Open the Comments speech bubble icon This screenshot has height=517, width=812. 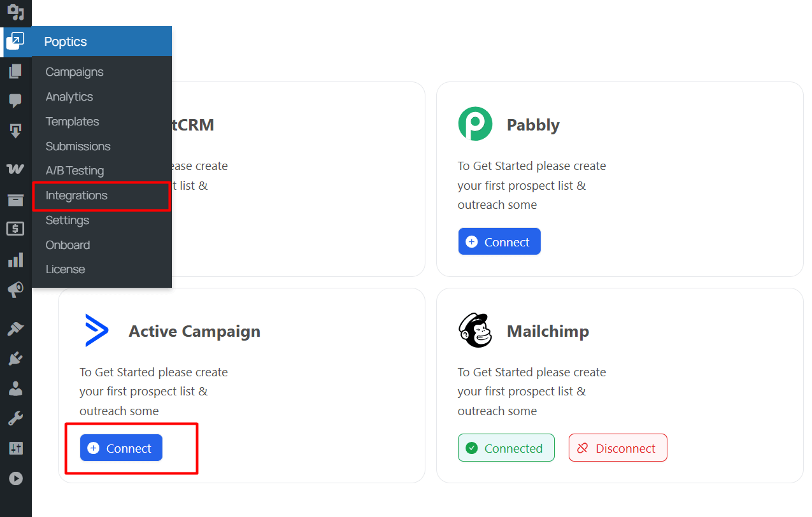pos(15,101)
